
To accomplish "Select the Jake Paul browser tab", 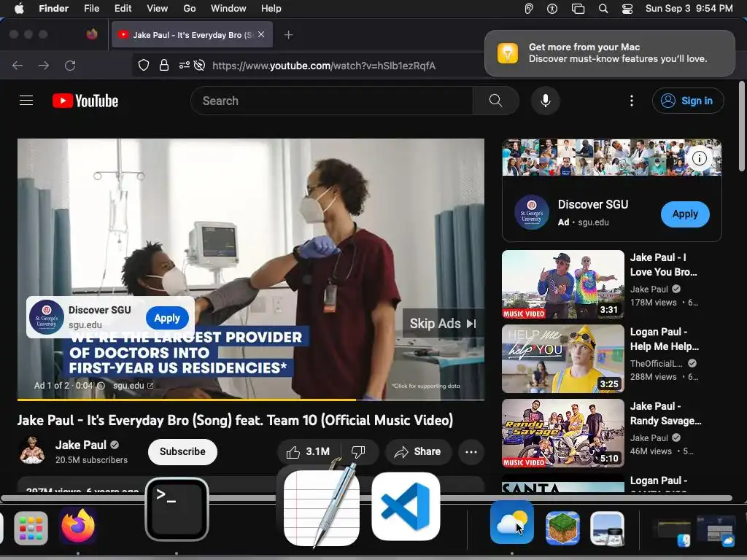I will [192, 35].
